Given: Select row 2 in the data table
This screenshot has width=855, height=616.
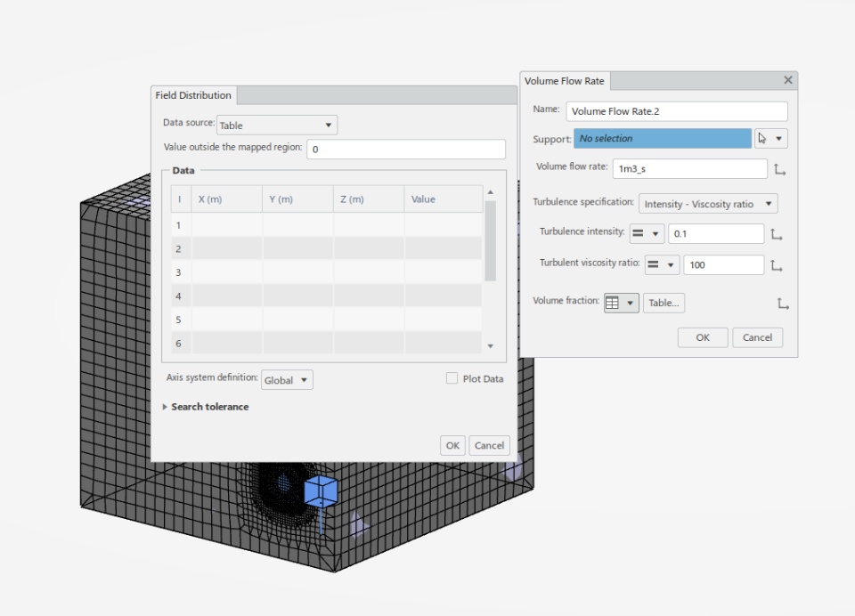Looking at the screenshot, I should 327,248.
